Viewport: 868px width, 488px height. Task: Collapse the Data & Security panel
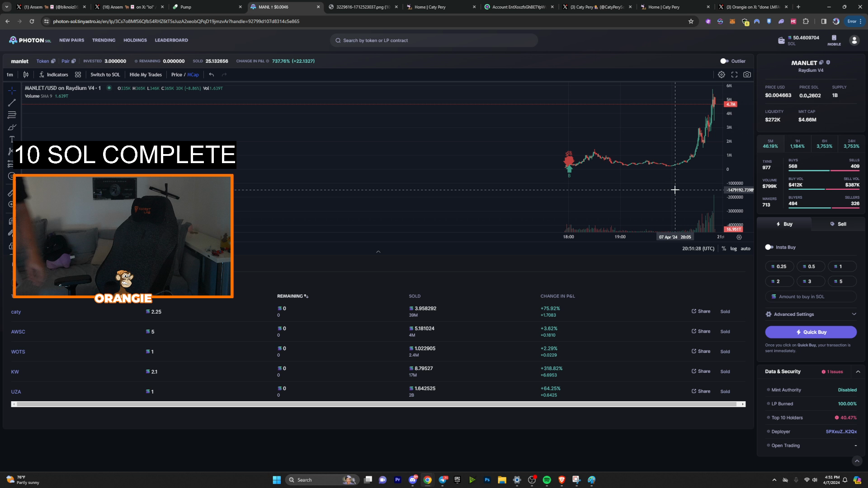pos(858,371)
